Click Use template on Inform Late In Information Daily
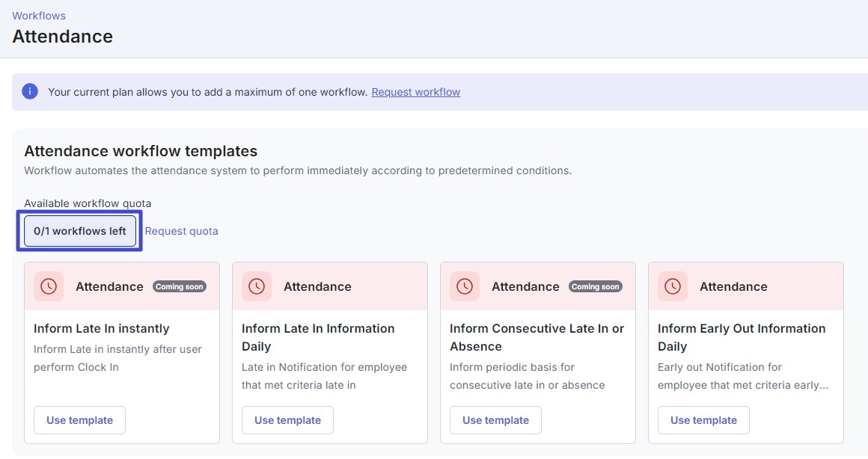 [287, 419]
